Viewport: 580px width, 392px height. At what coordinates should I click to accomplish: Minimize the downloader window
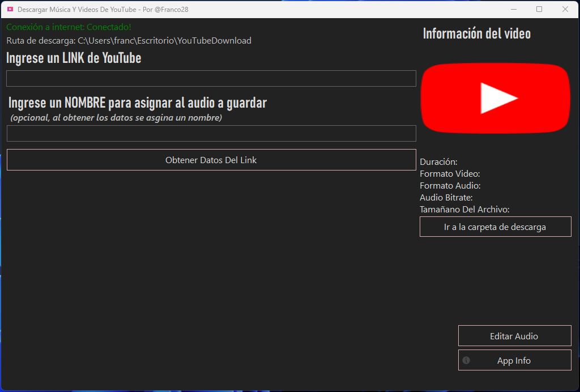pyautogui.click(x=513, y=9)
